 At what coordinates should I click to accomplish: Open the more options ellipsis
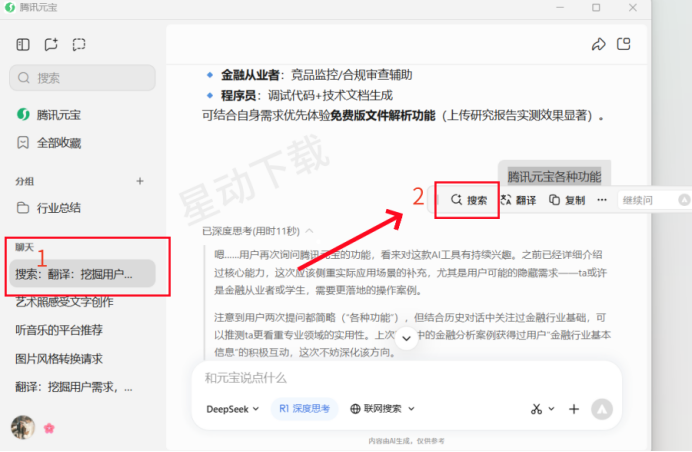602,200
